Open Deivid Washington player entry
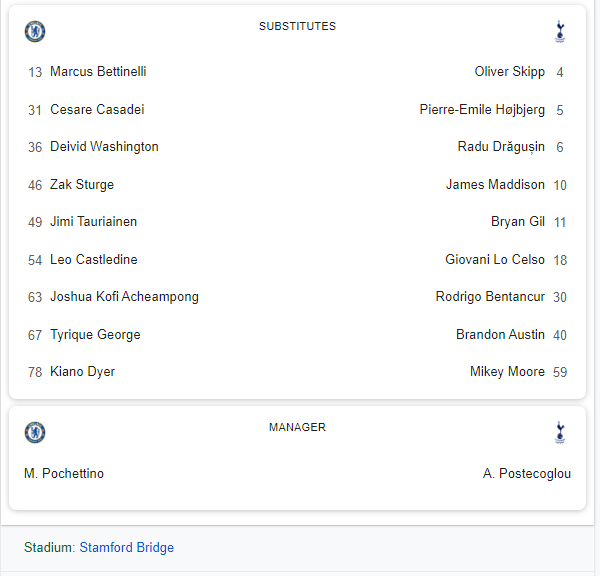 [x=104, y=147]
